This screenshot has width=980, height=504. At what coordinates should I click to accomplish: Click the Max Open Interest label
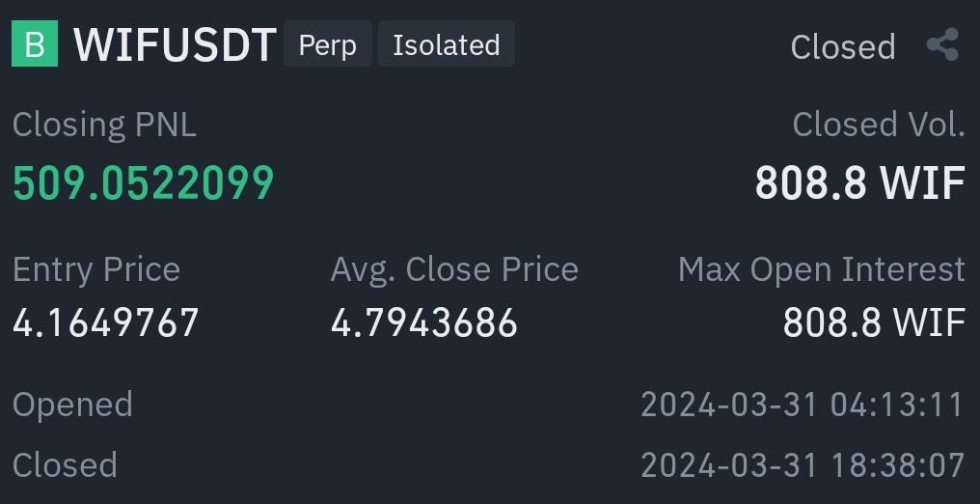[821, 269]
